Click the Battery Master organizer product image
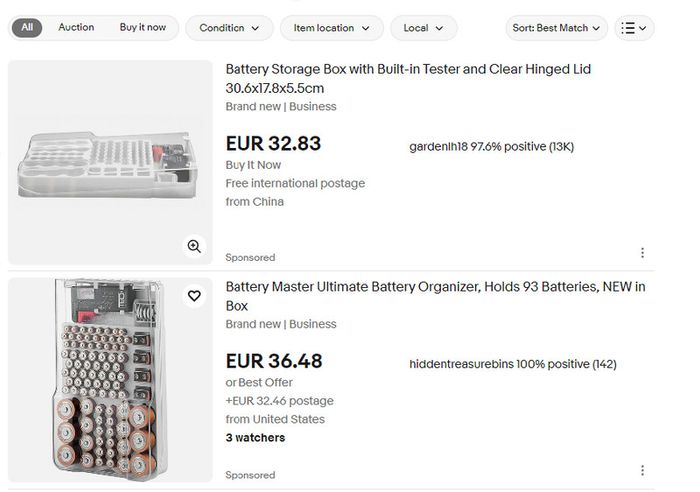 [110, 380]
